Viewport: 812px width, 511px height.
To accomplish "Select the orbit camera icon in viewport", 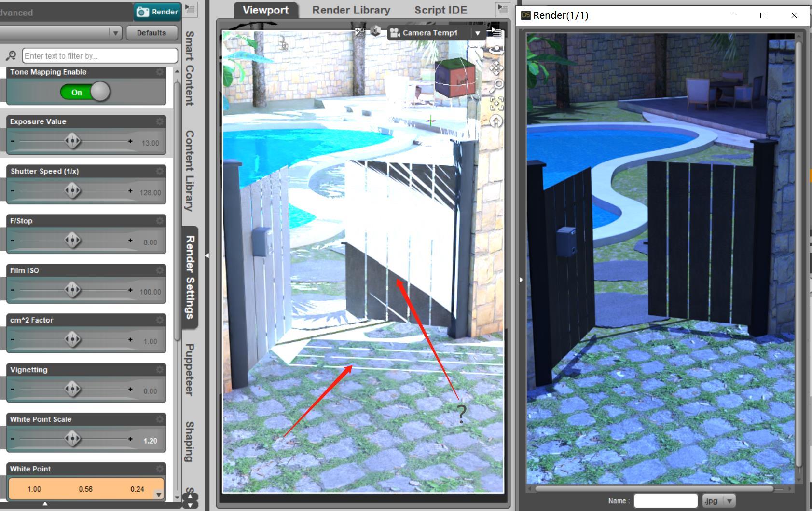I will 495,50.
